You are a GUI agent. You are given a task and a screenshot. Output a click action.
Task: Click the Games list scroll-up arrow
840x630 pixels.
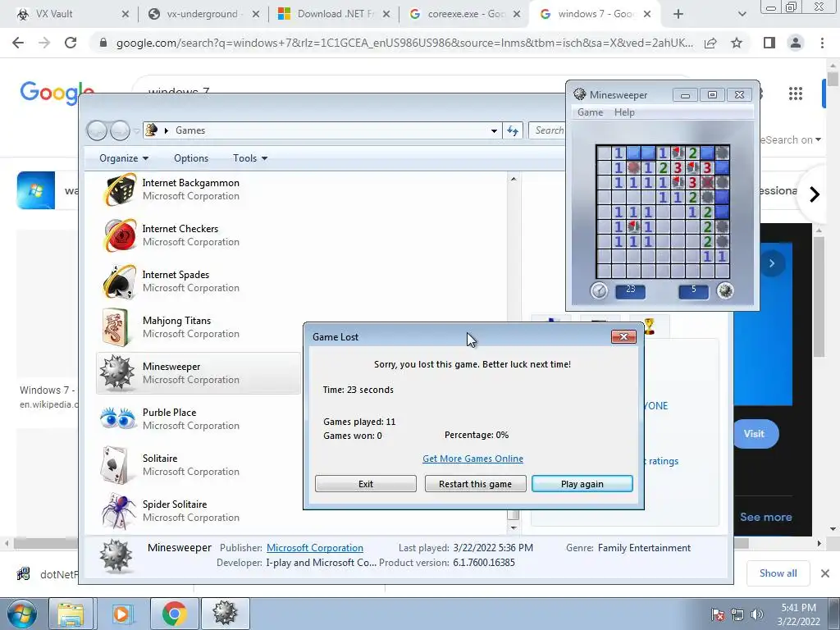[514, 179]
